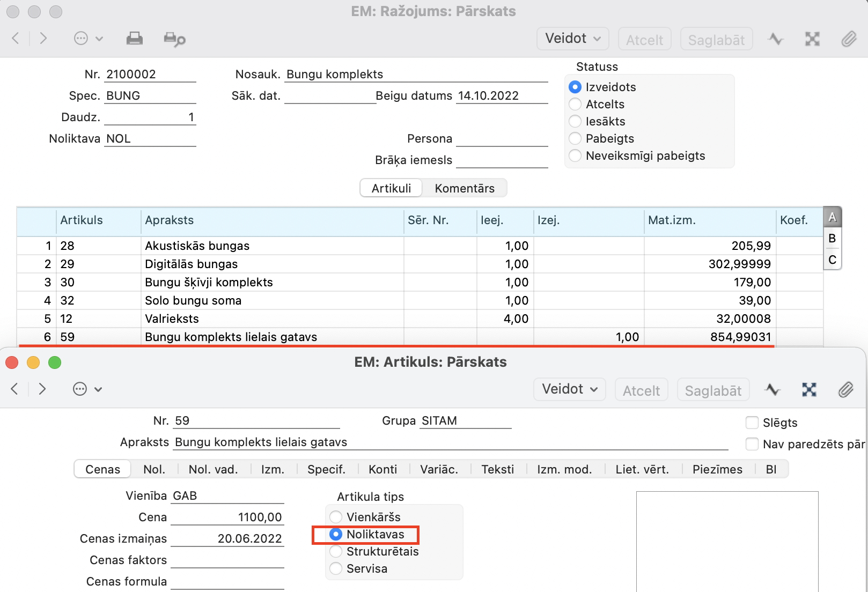The width and height of the screenshot is (868, 592).
Task: Click the paperclip attachments icon in Ražojums window
Action: point(848,39)
